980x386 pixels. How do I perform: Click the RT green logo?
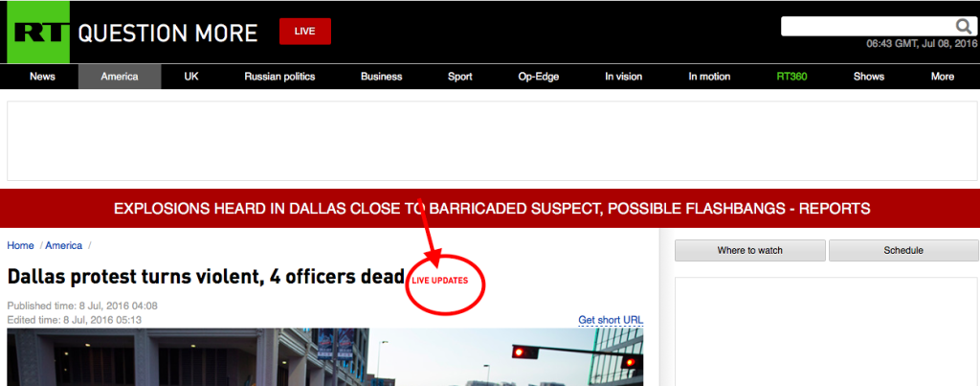click(x=38, y=32)
